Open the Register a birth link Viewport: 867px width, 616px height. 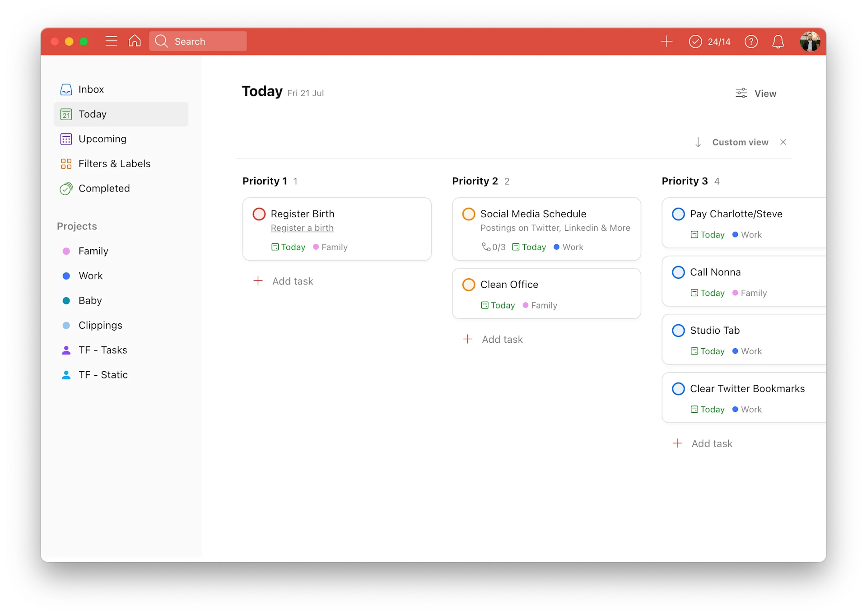pyautogui.click(x=302, y=228)
